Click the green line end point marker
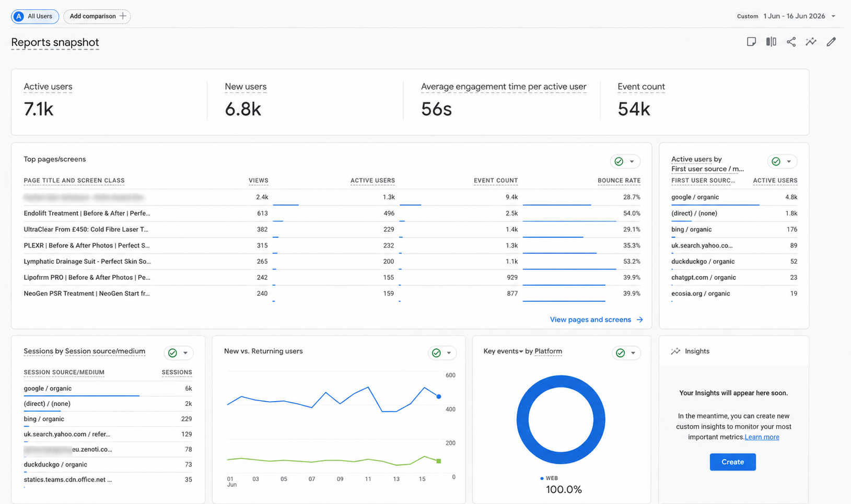The image size is (851, 504). [439, 461]
